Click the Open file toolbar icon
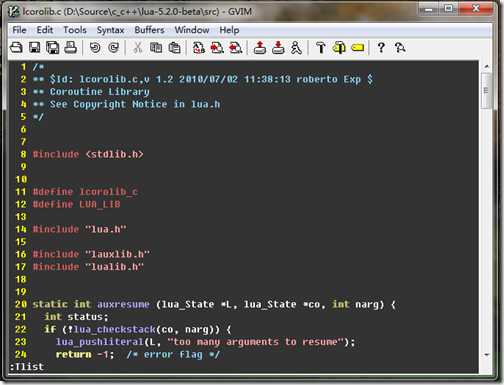This screenshot has height=385, width=504. click(16, 48)
